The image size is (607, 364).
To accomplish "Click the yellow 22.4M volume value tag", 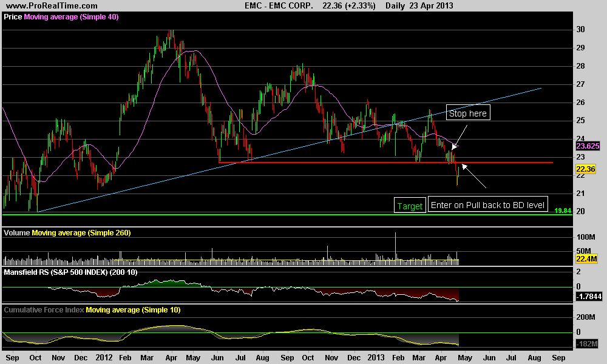I will [586, 259].
